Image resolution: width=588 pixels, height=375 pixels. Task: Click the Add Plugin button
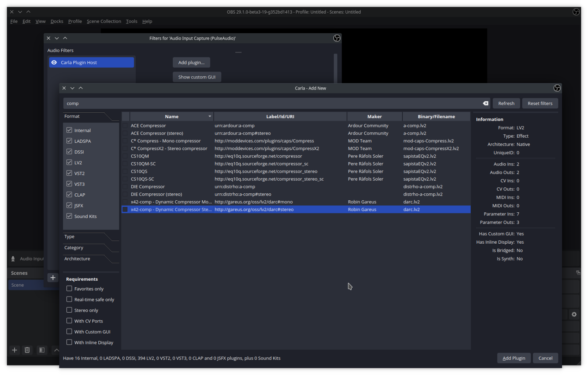click(514, 358)
